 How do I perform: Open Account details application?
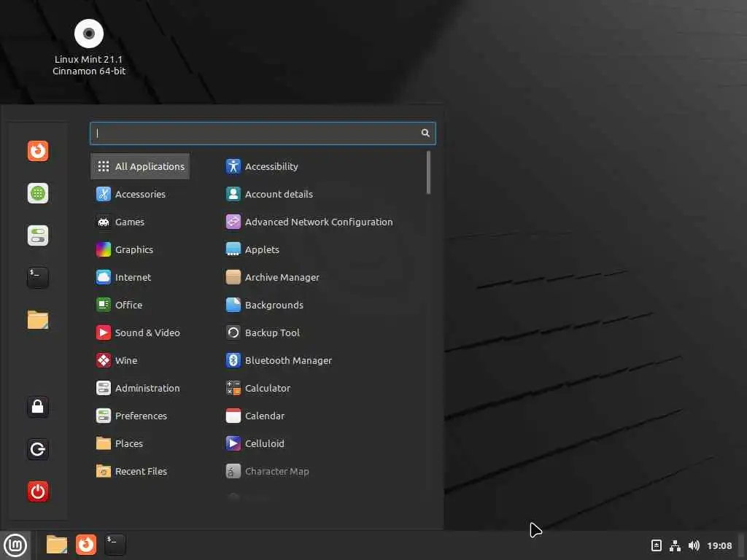[270, 194]
